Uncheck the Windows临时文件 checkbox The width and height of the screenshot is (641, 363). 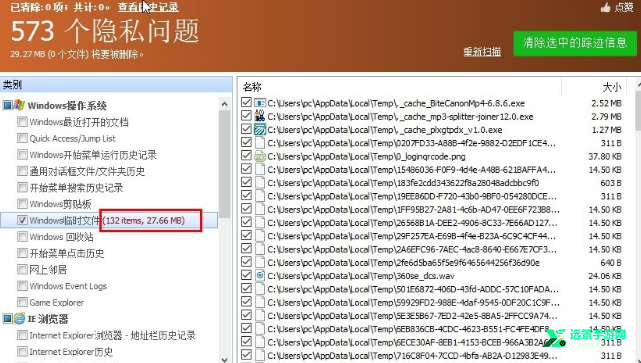[22, 220]
